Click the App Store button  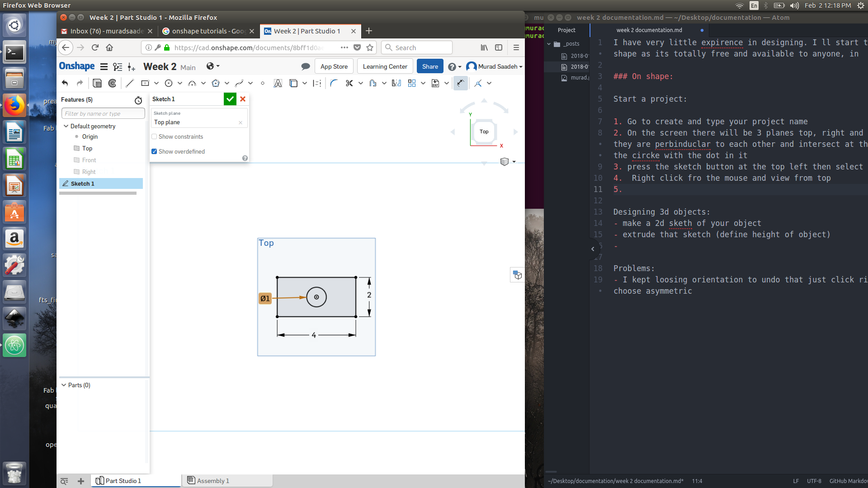click(334, 66)
